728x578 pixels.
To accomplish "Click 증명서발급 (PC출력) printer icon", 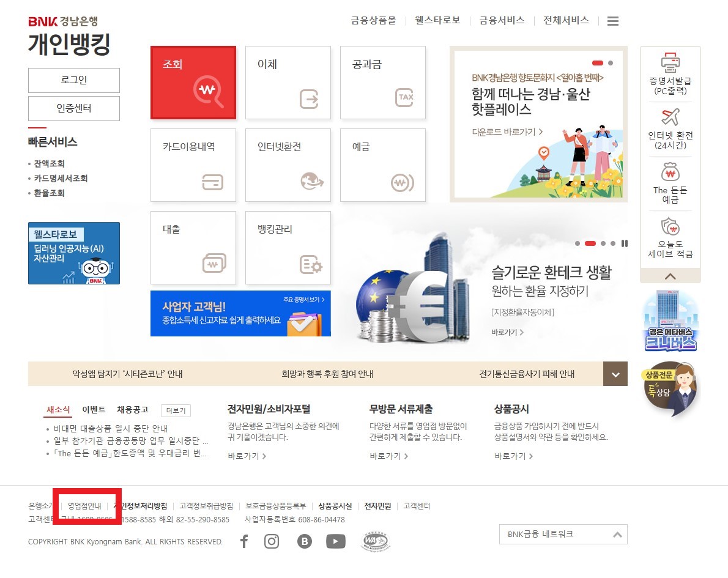I will tap(670, 62).
